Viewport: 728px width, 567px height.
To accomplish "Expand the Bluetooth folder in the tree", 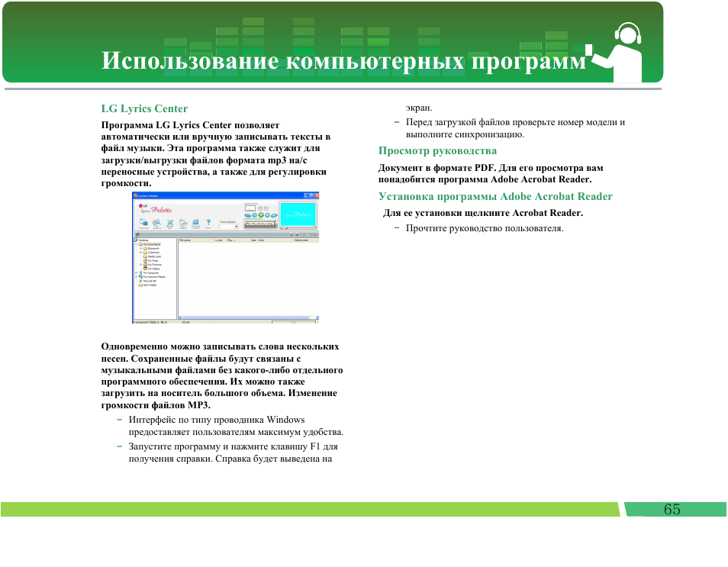I will click(x=140, y=248).
